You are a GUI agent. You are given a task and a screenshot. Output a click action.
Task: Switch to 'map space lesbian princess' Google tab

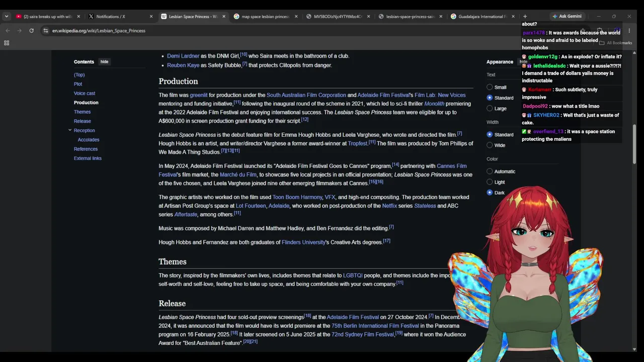[266, 17]
